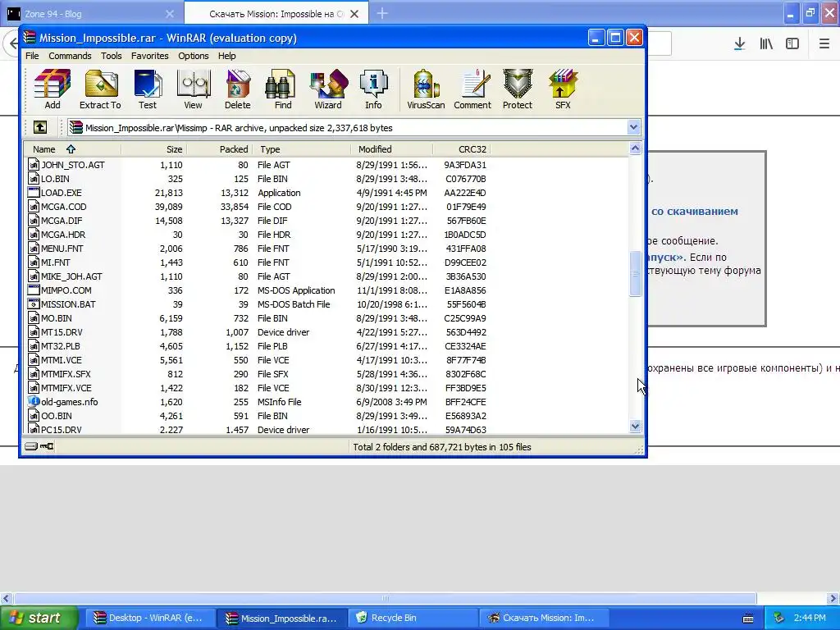Toggle Firefox sidebar icon

pos(792,44)
